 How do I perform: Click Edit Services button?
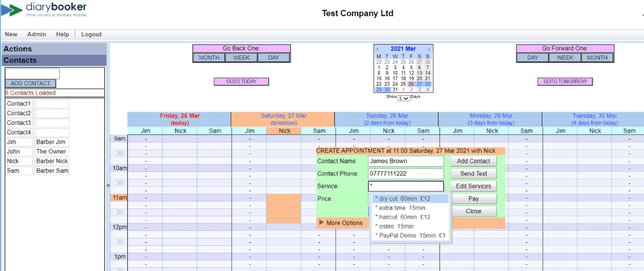click(x=473, y=186)
